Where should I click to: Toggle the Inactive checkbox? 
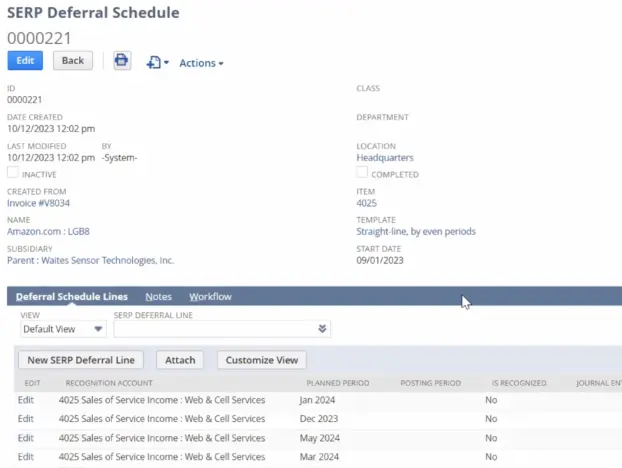[x=13, y=172]
